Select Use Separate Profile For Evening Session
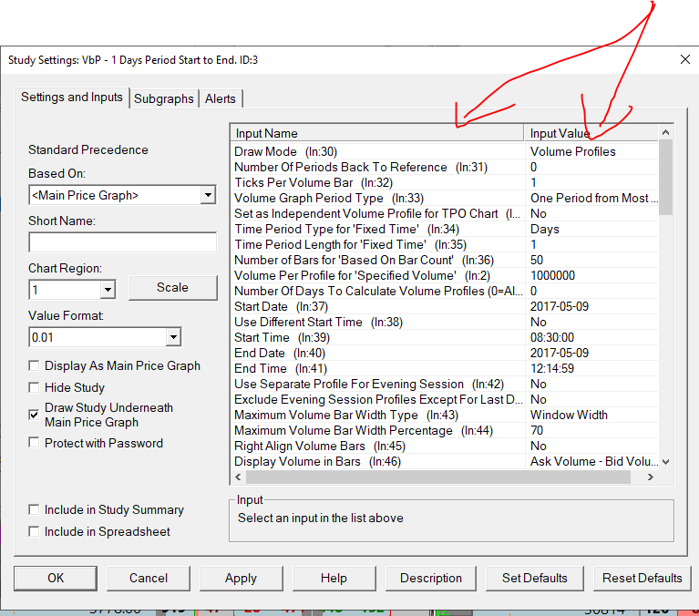 pyautogui.click(x=445, y=384)
